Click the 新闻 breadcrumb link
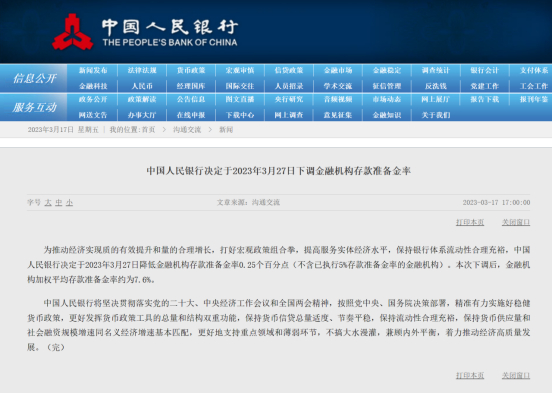Viewport: 553px width, 394px height. [x=226, y=130]
